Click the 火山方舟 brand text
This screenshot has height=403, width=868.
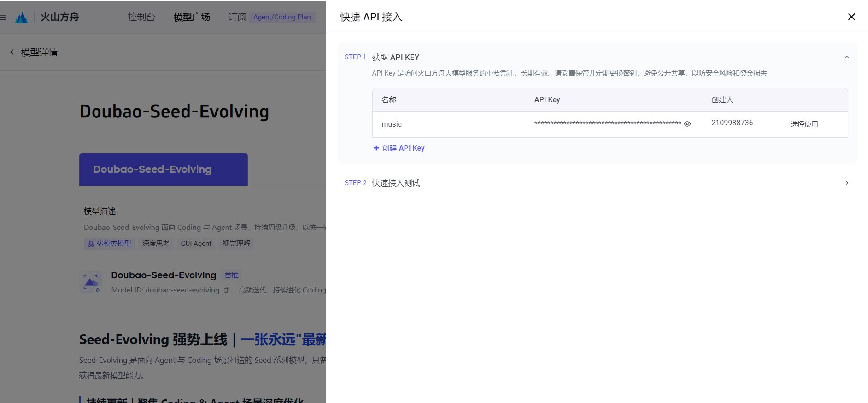60,17
